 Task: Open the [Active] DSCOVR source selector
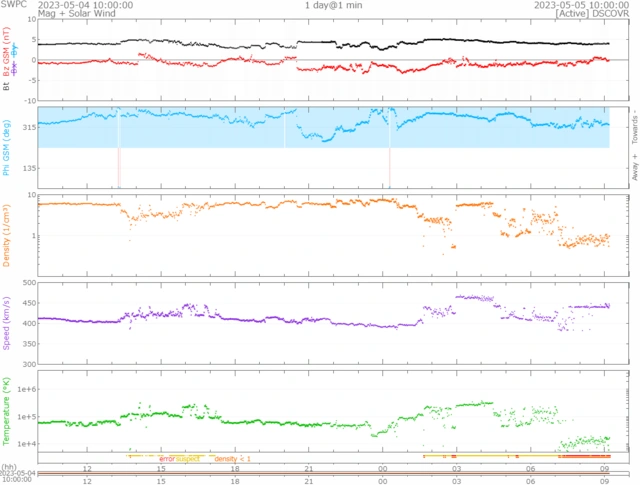(592, 13)
